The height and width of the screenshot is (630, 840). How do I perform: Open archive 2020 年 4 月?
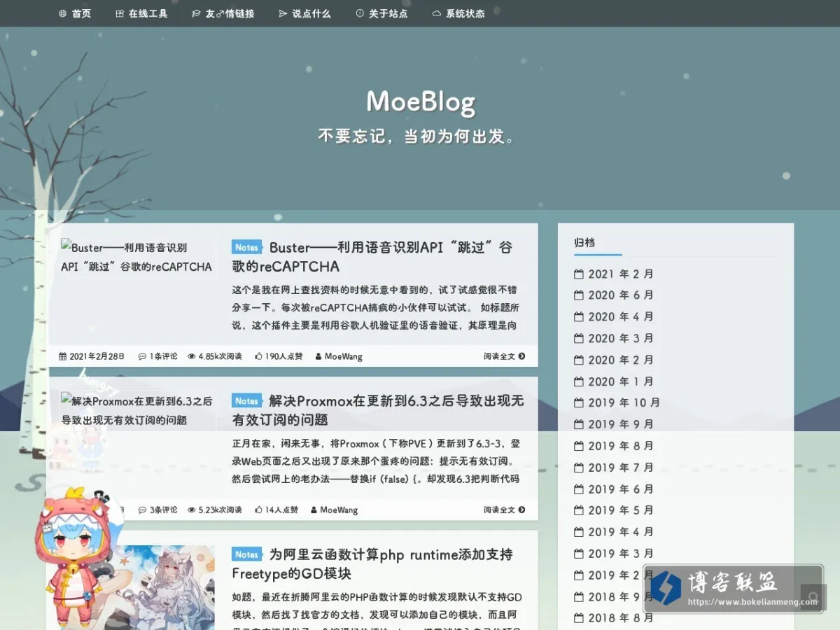(615, 317)
